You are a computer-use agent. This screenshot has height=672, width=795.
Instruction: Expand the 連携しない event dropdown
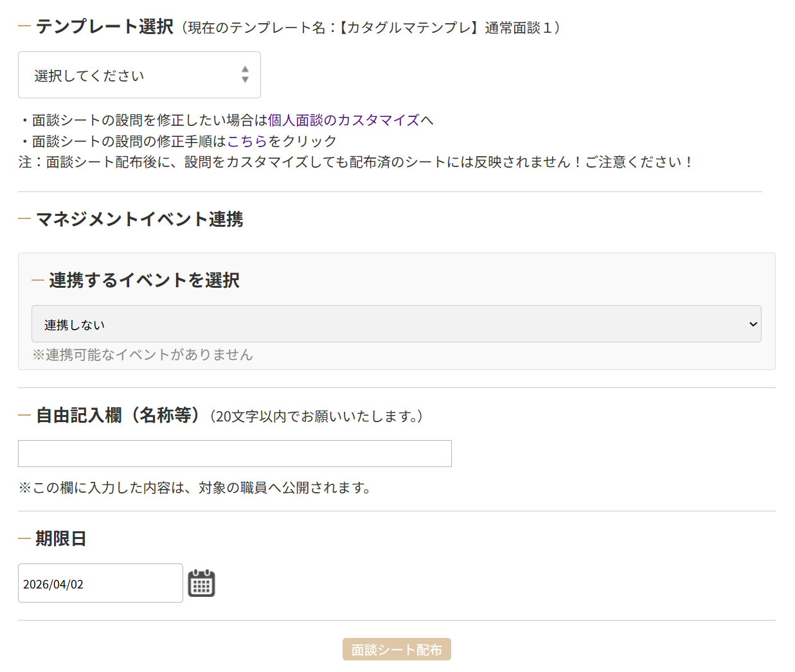[x=397, y=324]
